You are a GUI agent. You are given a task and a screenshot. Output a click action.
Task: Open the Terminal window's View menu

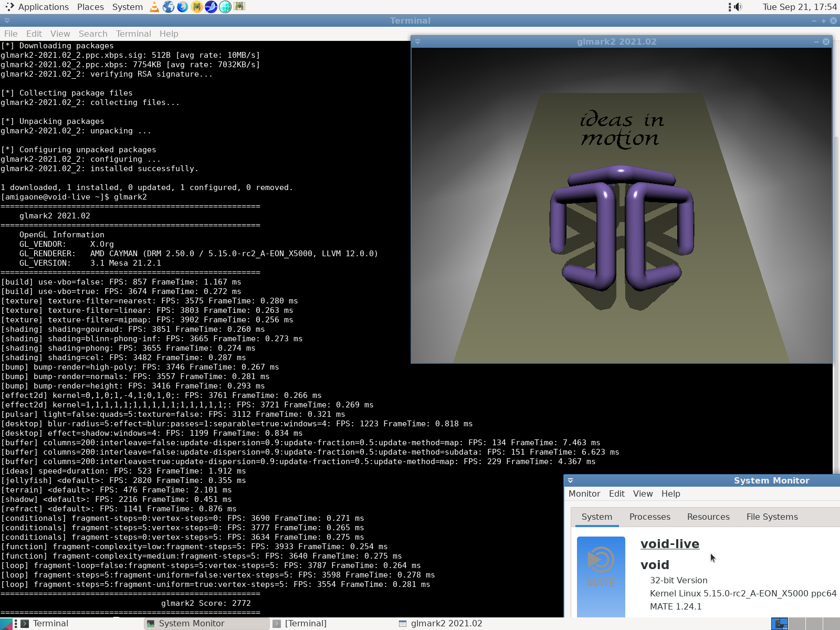[x=60, y=34]
